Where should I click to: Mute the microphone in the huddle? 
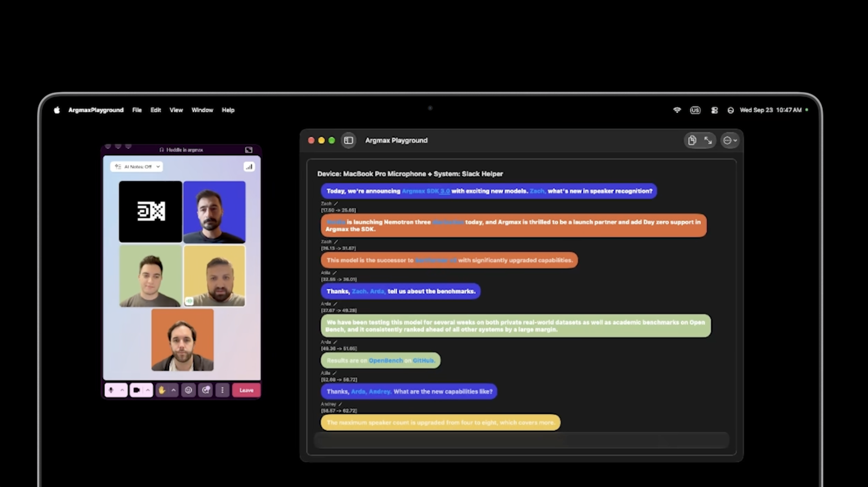[x=111, y=390]
